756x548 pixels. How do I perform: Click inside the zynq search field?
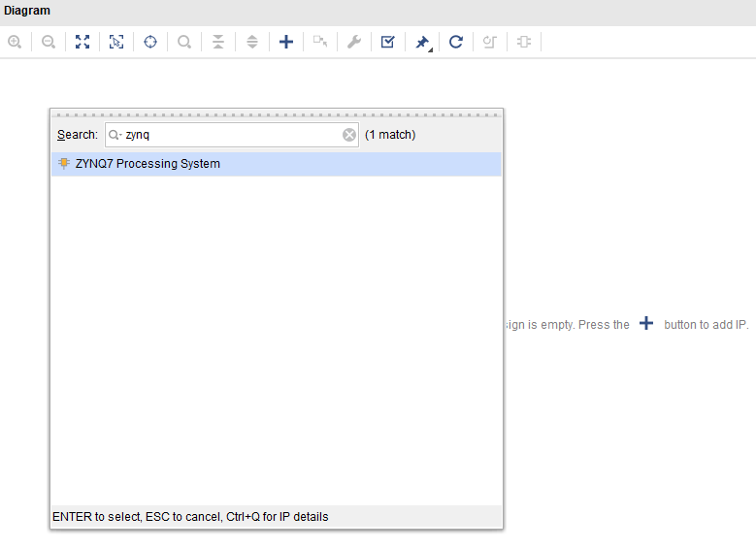[228, 135]
